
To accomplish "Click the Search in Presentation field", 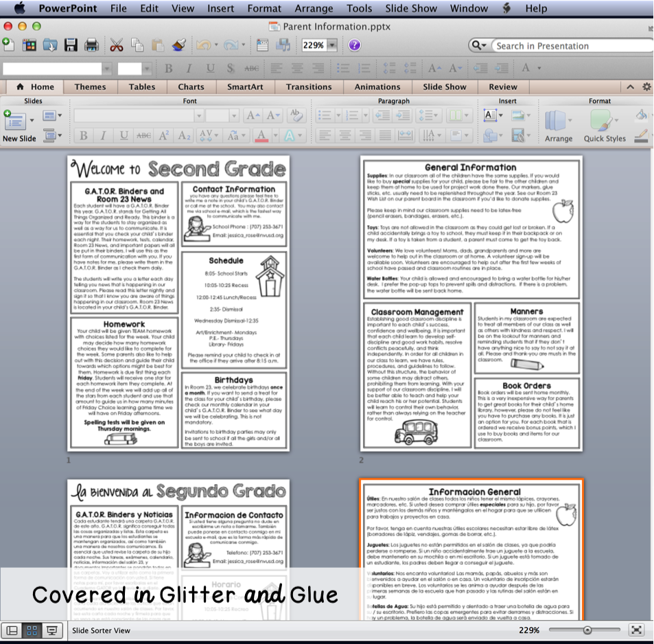I will click(x=572, y=46).
